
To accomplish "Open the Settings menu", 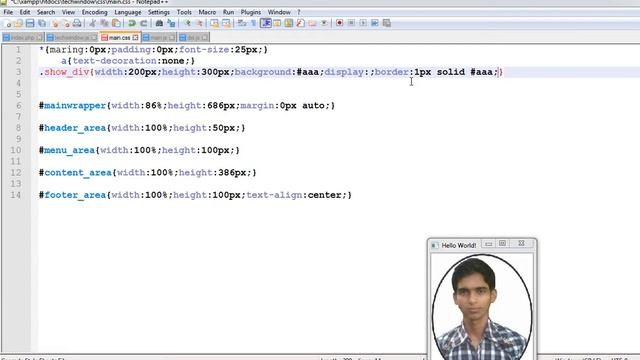I will pyautogui.click(x=159, y=12).
